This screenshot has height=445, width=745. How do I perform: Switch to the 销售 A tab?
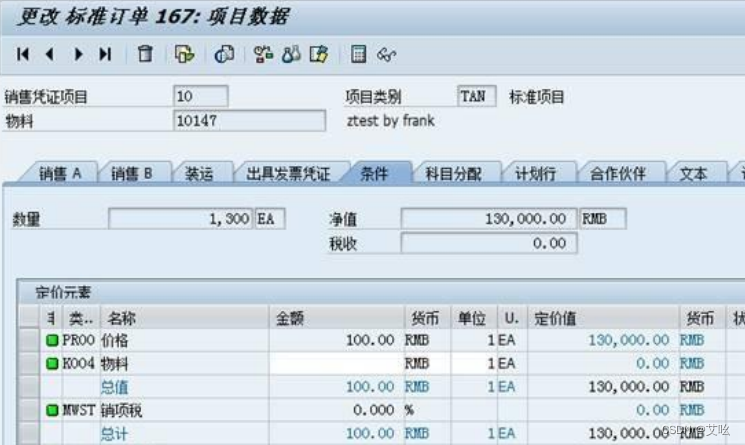click(60, 173)
